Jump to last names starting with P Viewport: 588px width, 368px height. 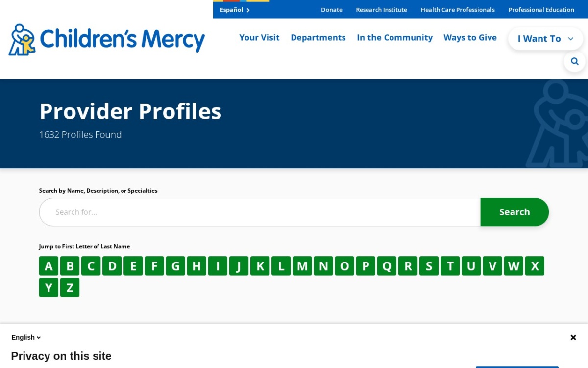click(366, 266)
